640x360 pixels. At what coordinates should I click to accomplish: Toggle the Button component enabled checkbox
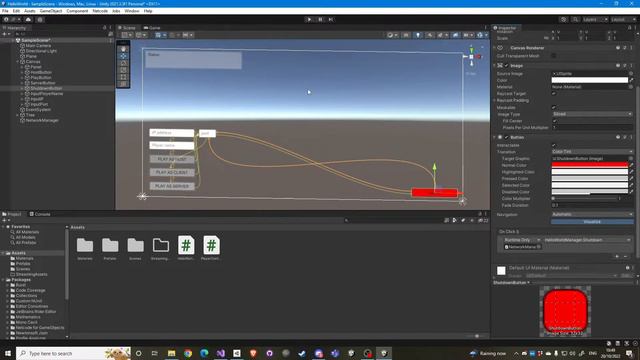click(x=507, y=137)
